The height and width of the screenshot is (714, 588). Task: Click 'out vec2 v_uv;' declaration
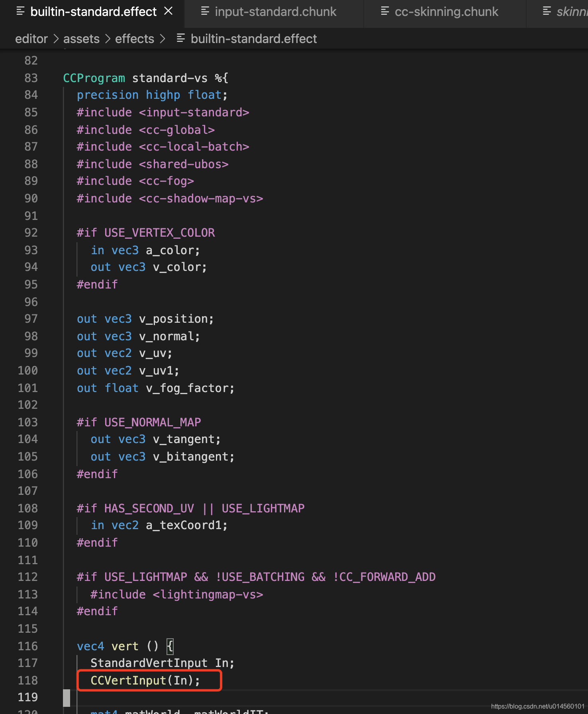(125, 353)
